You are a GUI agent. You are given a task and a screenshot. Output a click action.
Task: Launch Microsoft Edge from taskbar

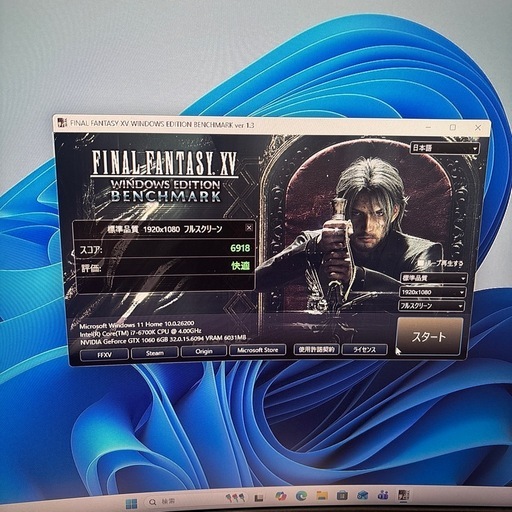click(301, 496)
